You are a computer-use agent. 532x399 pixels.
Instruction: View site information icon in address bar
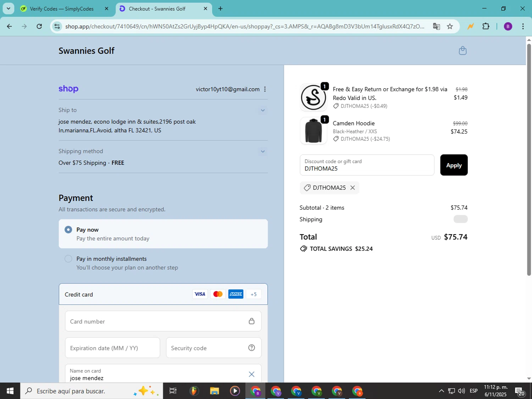pos(57,26)
